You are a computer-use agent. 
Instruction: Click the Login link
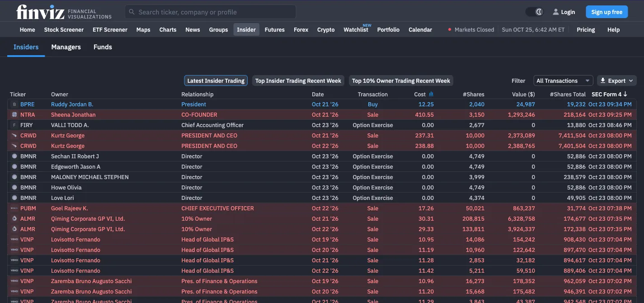[568, 12]
